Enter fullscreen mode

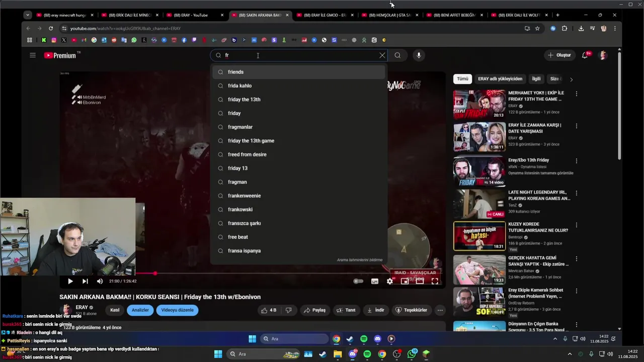click(435, 281)
